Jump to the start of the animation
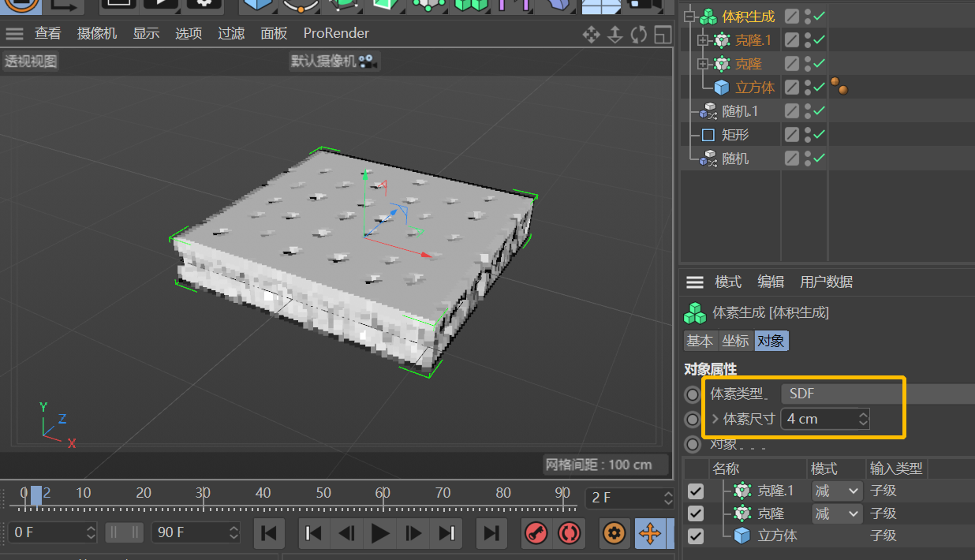 coord(268,533)
